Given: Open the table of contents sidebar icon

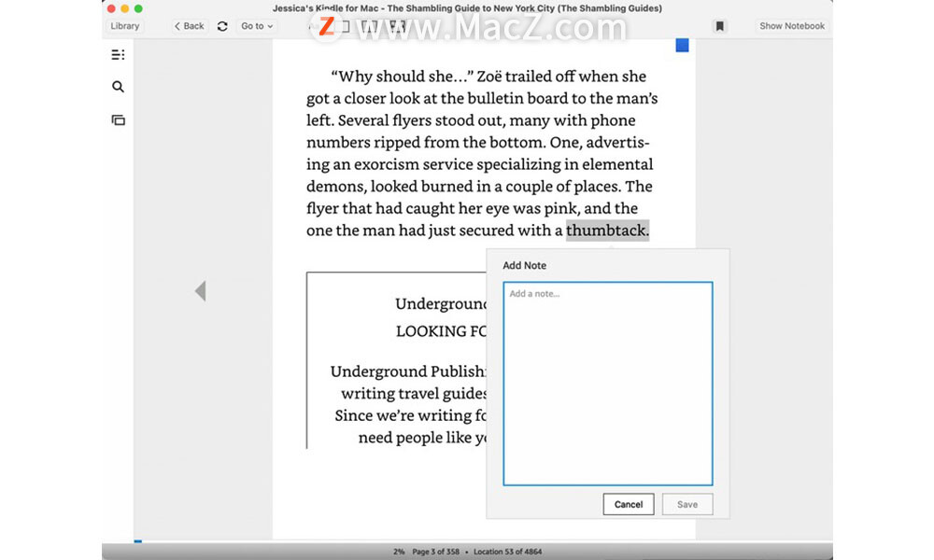Looking at the screenshot, I should point(118,55).
